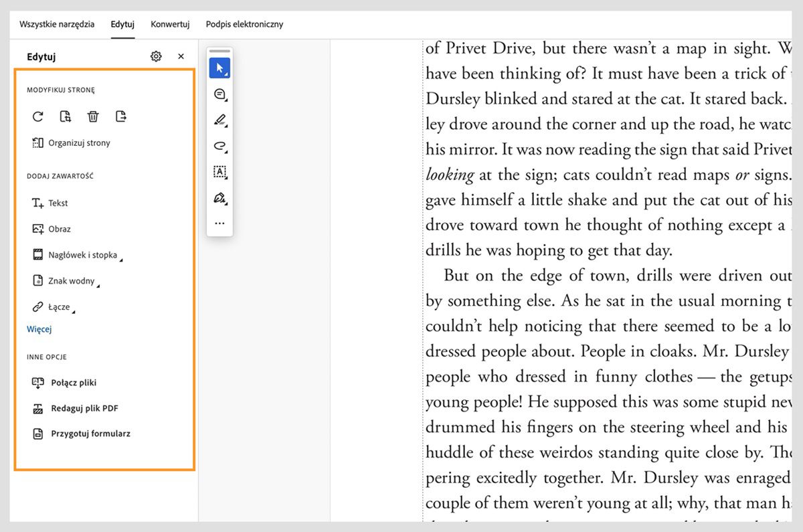Select the highlighter tool
The image size is (803, 532).
click(219, 120)
